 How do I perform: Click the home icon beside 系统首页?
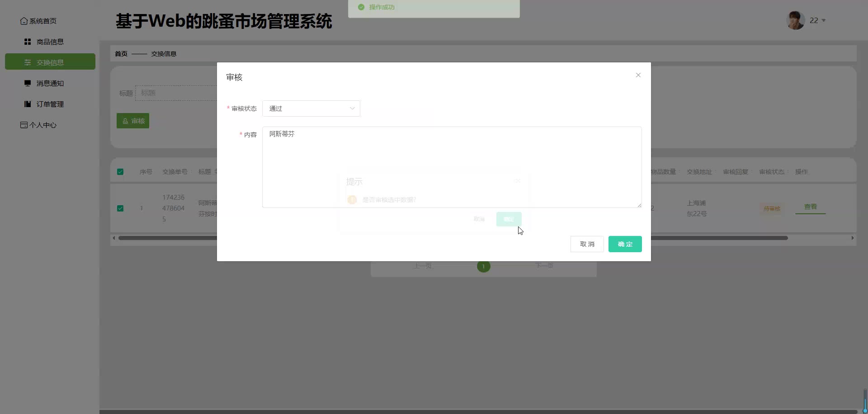tap(24, 21)
